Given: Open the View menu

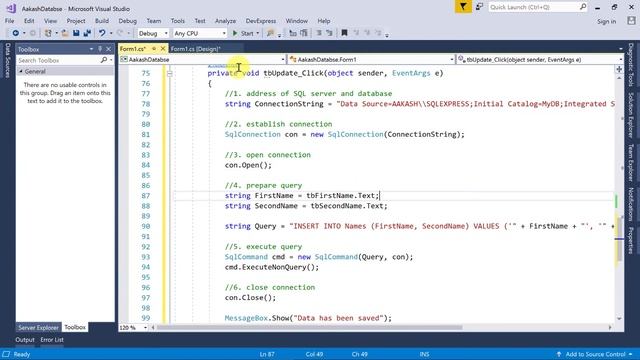Looking at the screenshot, I should click(x=50, y=21).
